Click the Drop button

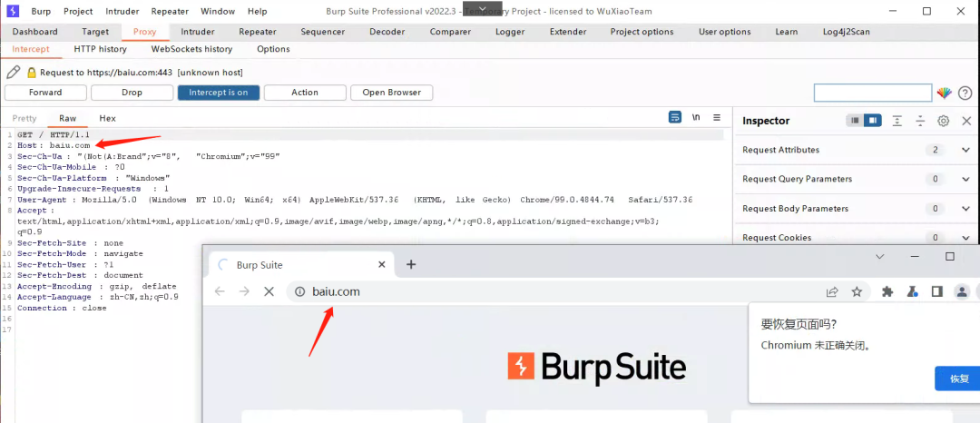(x=132, y=93)
